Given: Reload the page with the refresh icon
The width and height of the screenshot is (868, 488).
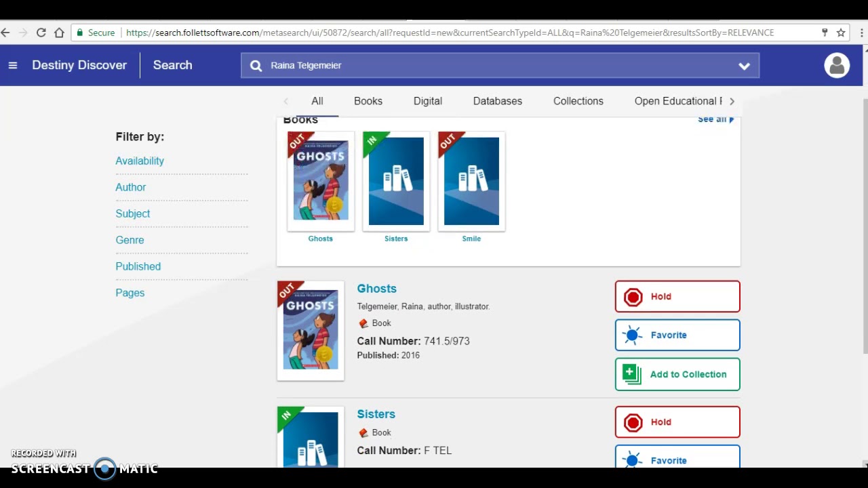Looking at the screenshot, I should (41, 33).
